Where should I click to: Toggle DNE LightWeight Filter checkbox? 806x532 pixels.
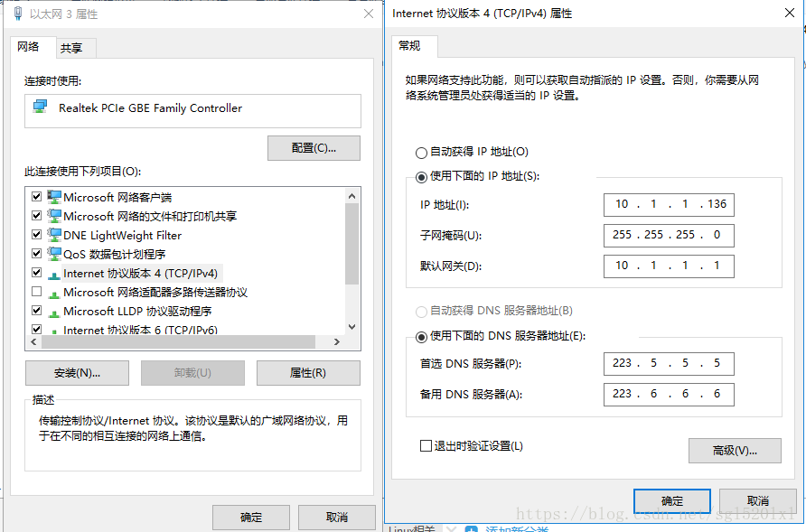click(x=36, y=235)
